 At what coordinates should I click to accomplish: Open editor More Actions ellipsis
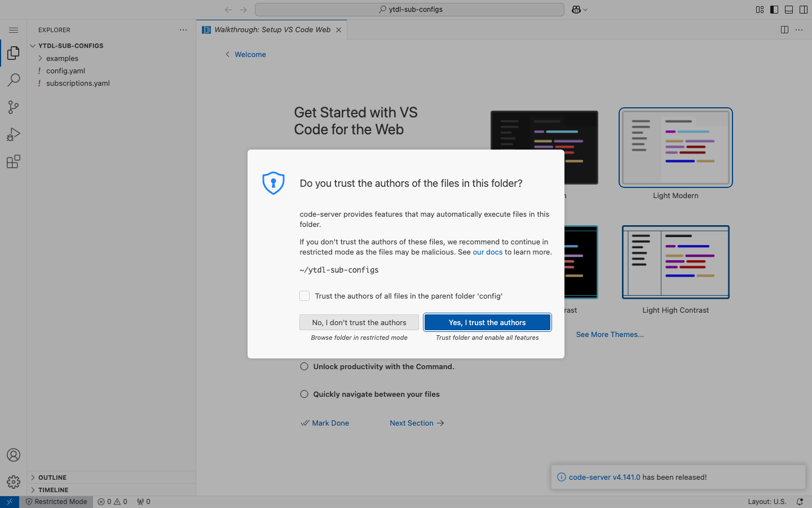point(799,30)
